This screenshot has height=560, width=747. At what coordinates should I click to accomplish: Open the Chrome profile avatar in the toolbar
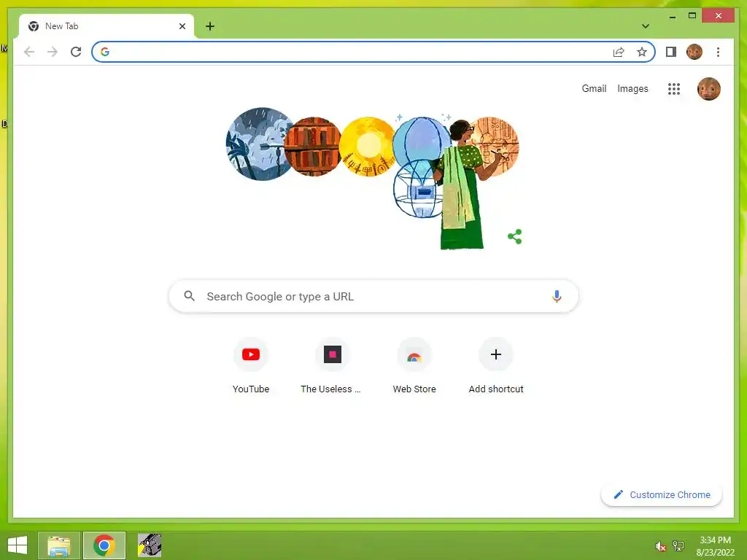(x=694, y=52)
